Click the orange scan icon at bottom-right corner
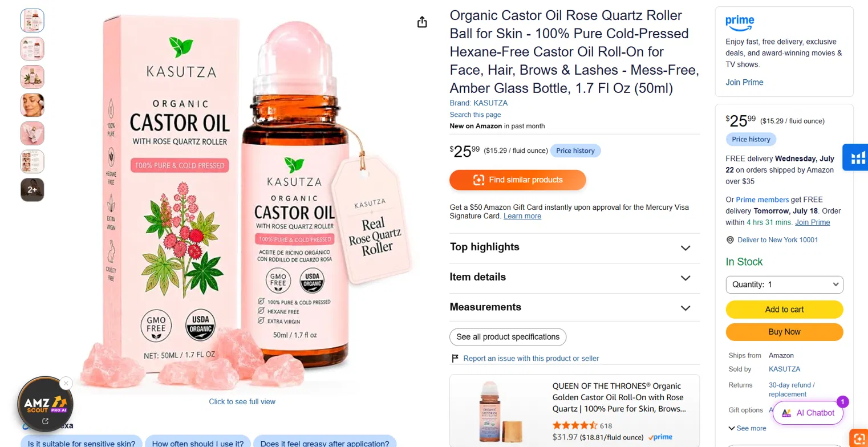 (858, 438)
